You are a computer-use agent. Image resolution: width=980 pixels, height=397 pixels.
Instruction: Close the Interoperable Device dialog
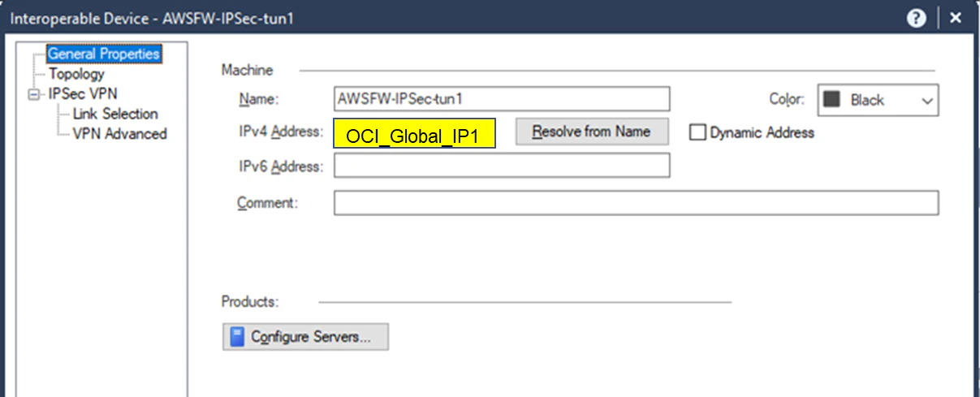coord(956,18)
